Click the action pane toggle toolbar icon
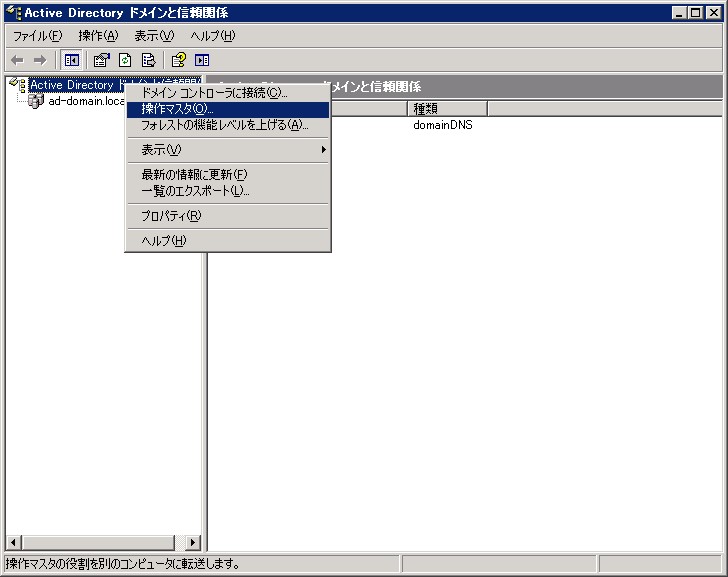The height and width of the screenshot is (577, 728). tap(202, 60)
